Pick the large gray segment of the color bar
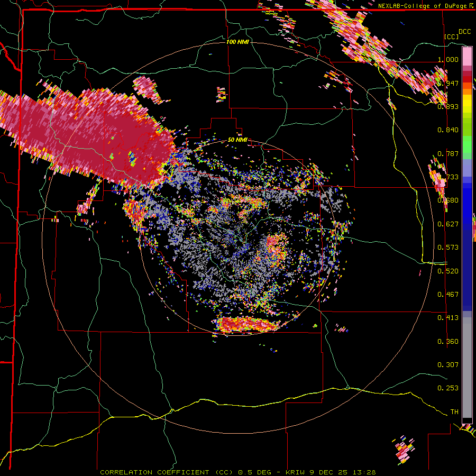The height and width of the screenshot is (476, 476). 467,368
